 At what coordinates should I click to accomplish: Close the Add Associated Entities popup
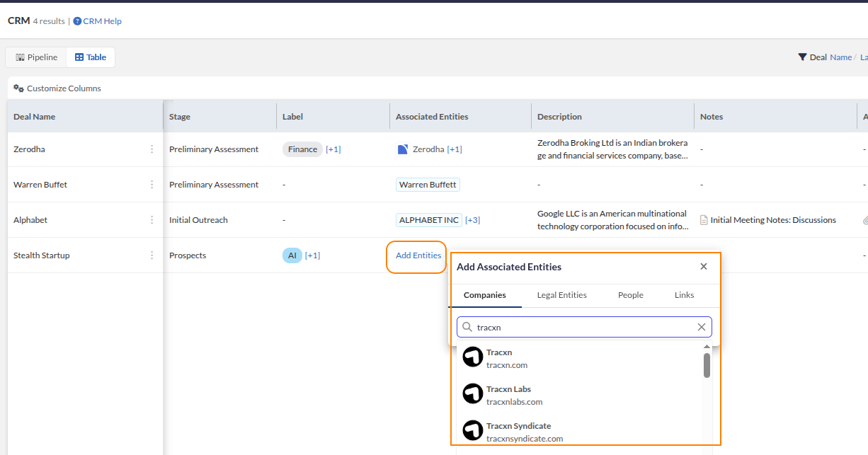(704, 267)
